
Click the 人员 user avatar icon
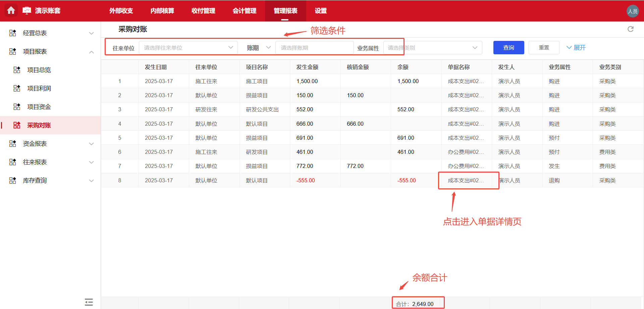point(633,10)
